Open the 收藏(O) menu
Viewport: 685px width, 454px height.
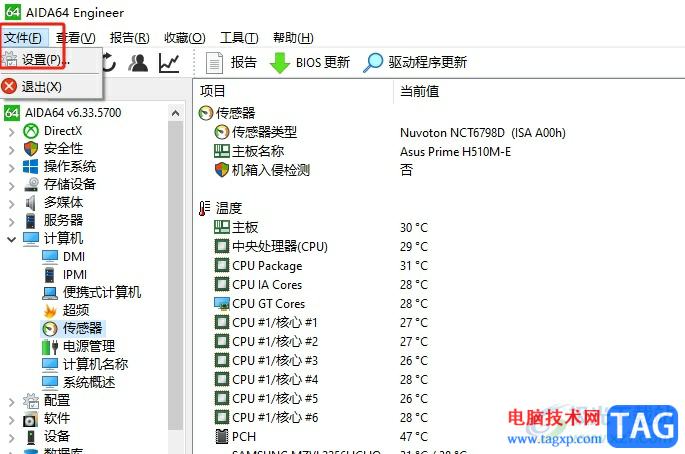click(184, 38)
